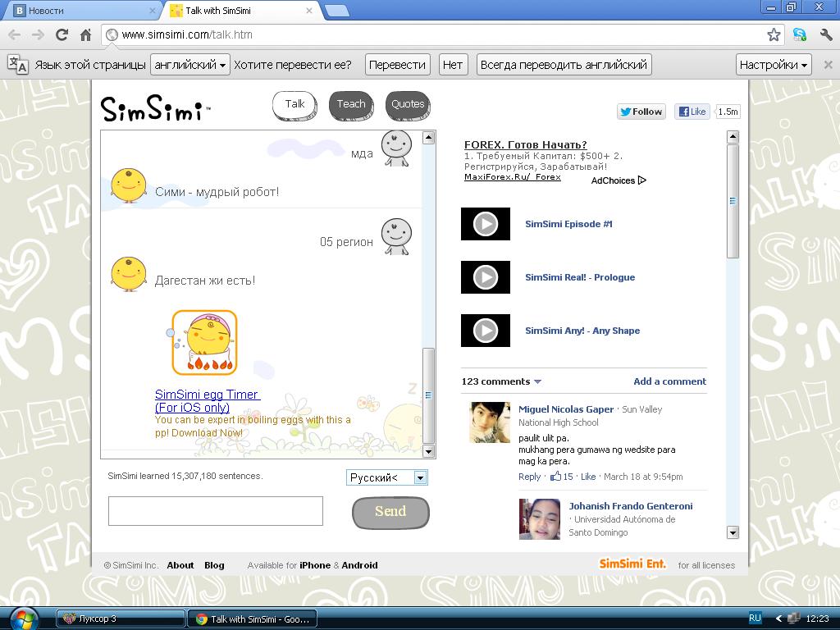Open the Chrome wrench menu
The image size is (840, 630).
click(x=826, y=34)
